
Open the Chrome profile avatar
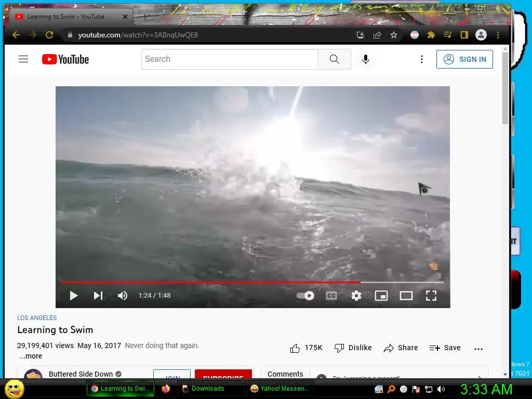pos(481,35)
